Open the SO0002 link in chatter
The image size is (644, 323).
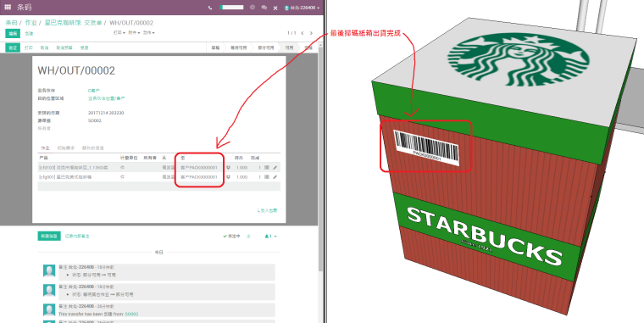[x=131, y=314]
